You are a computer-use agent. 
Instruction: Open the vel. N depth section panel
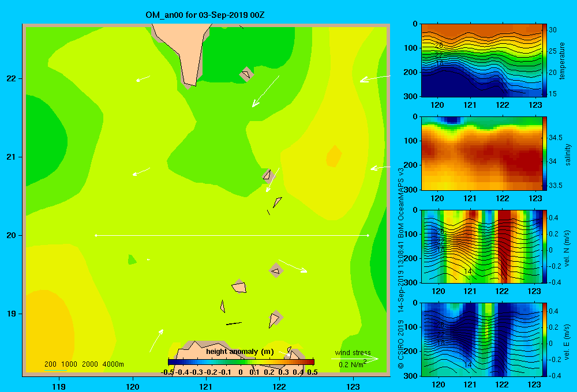pyautogui.click(x=482, y=246)
